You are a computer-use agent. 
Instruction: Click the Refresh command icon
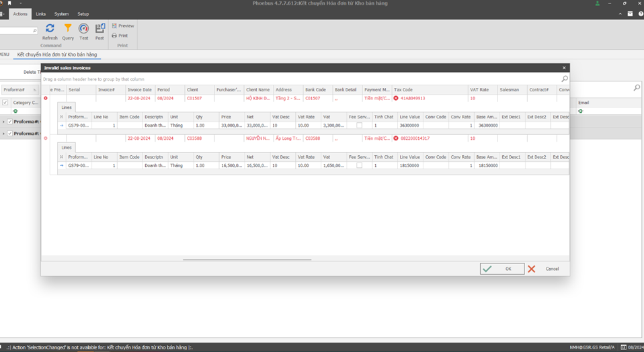50,29
